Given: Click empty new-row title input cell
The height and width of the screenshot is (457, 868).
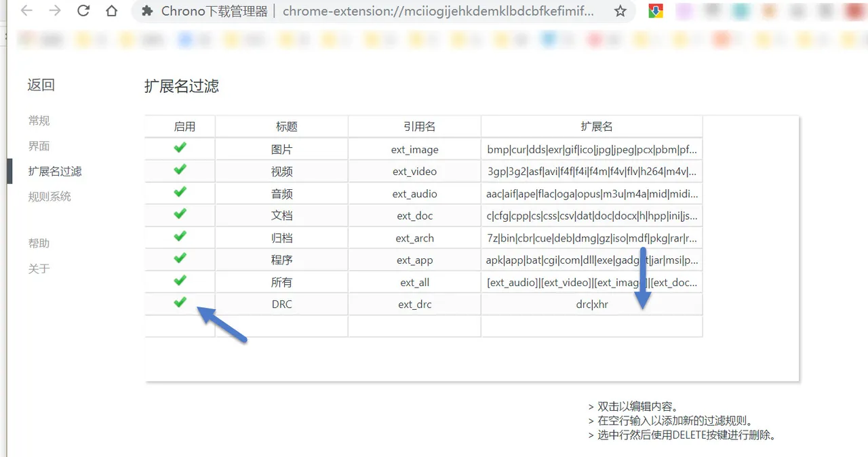Looking at the screenshot, I should (x=282, y=326).
